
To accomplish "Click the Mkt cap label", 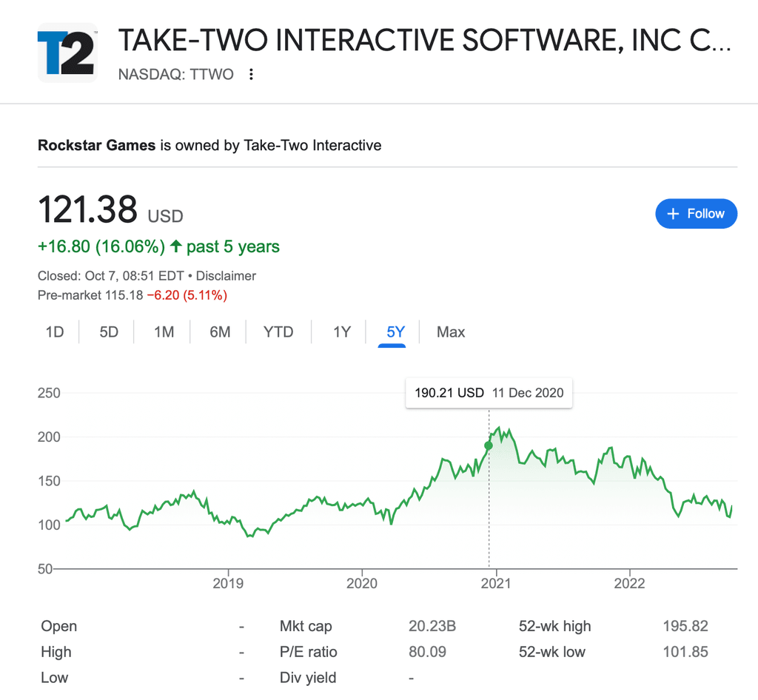I will tap(306, 627).
